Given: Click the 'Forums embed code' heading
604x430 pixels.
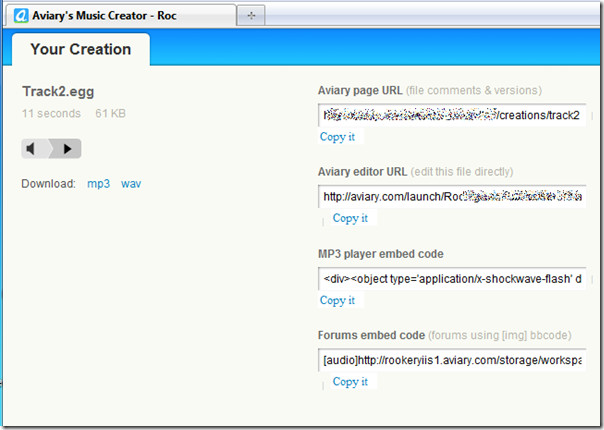Looking at the screenshot, I should (x=371, y=335).
